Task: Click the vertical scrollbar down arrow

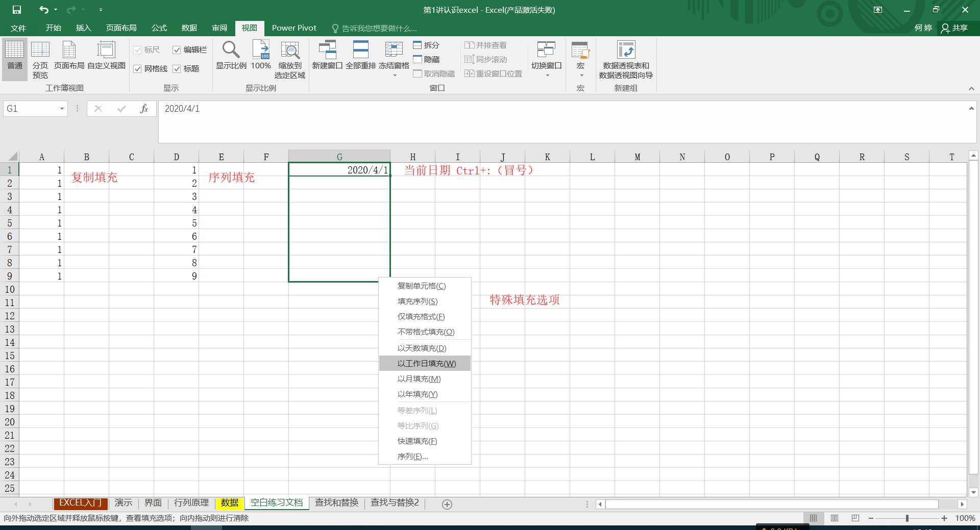Action: click(973, 492)
